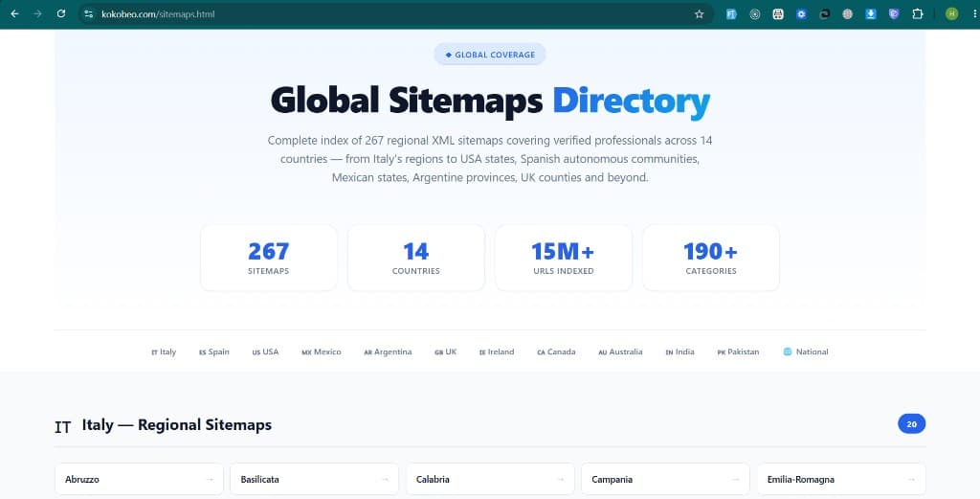Jump to Australia in the country navigation
This screenshot has height=499, width=980.
(x=620, y=352)
